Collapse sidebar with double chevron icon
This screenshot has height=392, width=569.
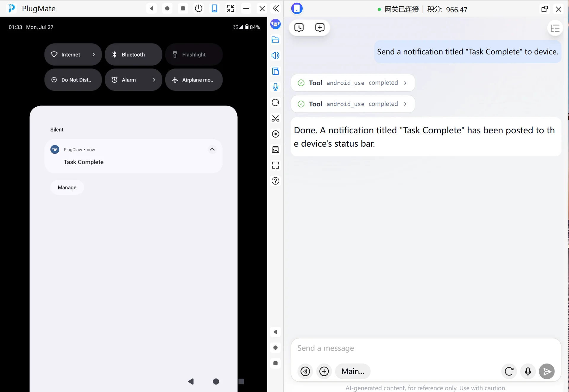276,9
